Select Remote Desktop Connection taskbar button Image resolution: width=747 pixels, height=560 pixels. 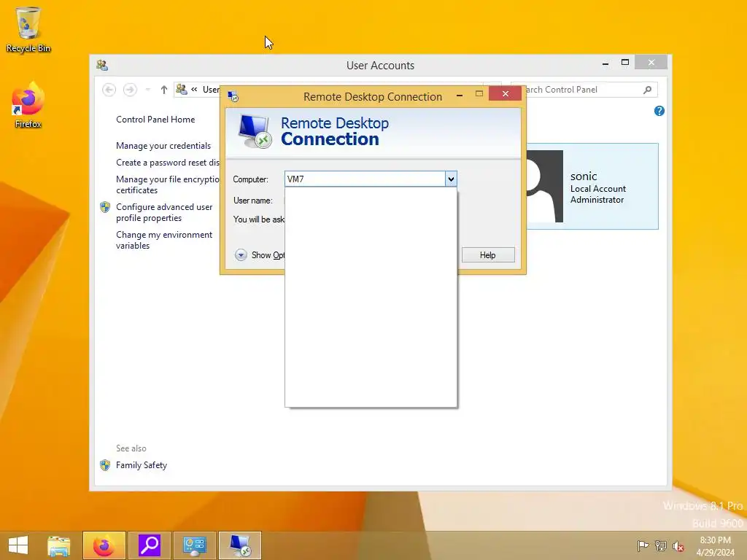(x=239, y=545)
